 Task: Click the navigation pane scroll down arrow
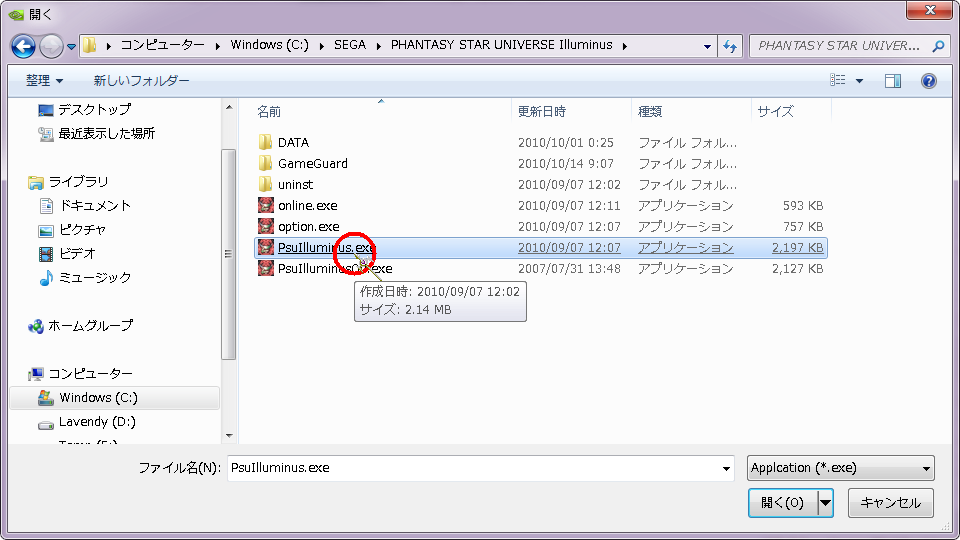click(x=229, y=436)
